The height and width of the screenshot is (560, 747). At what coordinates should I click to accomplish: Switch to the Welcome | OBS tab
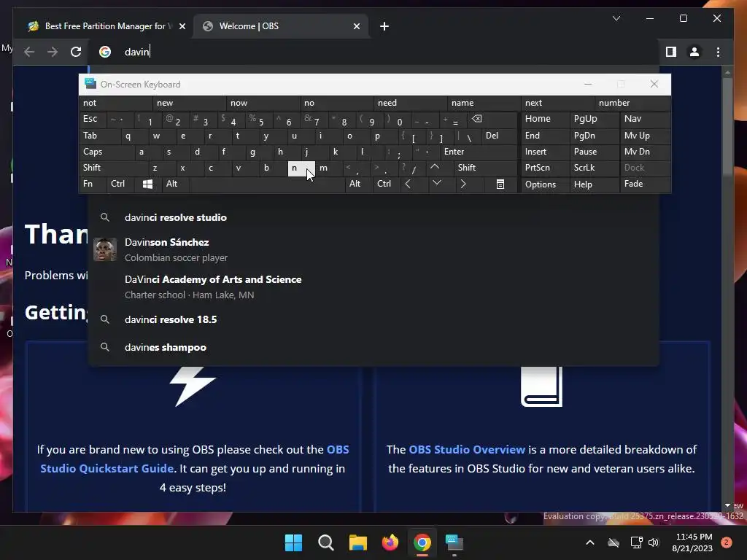[x=281, y=26]
